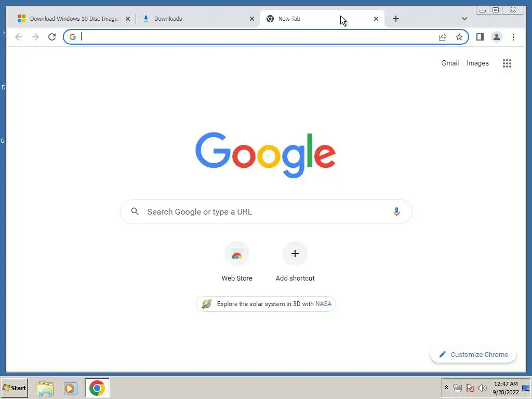Screen dimensions: 532x399
Task: Click the Show desktop button
Action: coord(526,388)
